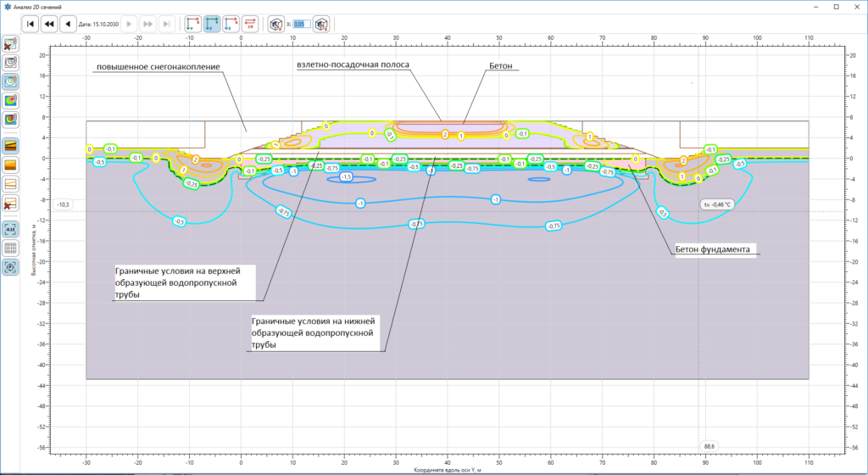Select annotation about 'нижней образующей водопропускной трубы'

pos(314,332)
